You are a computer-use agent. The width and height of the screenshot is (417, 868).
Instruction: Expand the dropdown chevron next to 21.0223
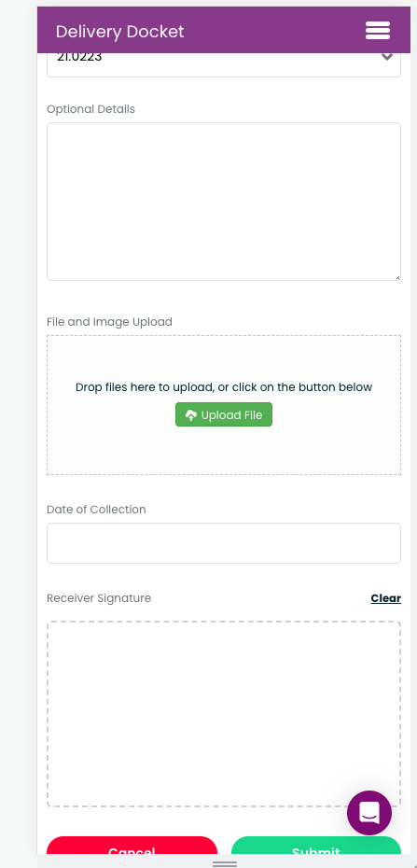[x=387, y=56]
